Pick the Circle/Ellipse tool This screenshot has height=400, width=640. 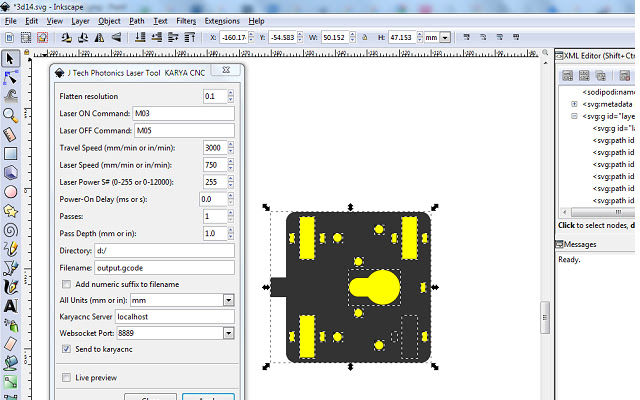[10, 191]
